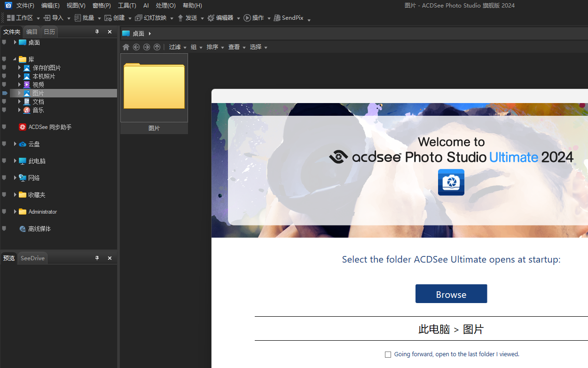The image size is (588, 368).
Task: Expand the 收藏夹 tree node
Action: click(15, 195)
